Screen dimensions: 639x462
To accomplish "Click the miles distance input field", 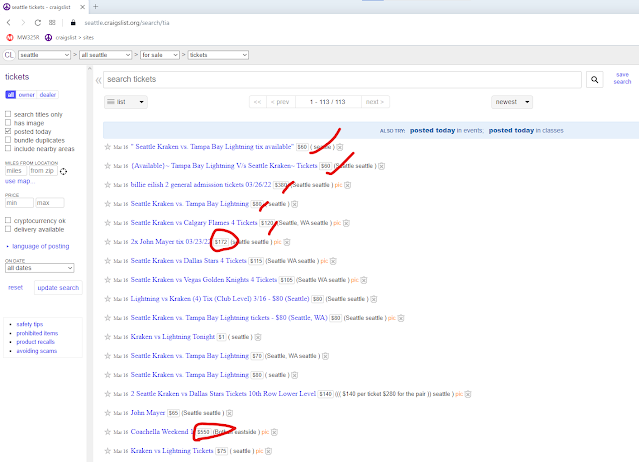I will (x=16, y=171).
